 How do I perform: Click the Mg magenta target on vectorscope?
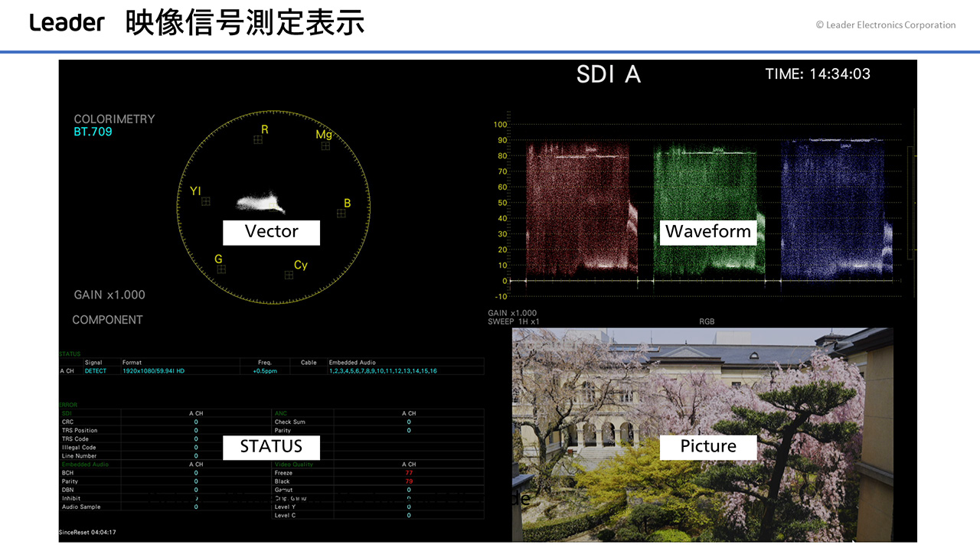(x=325, y=145)
